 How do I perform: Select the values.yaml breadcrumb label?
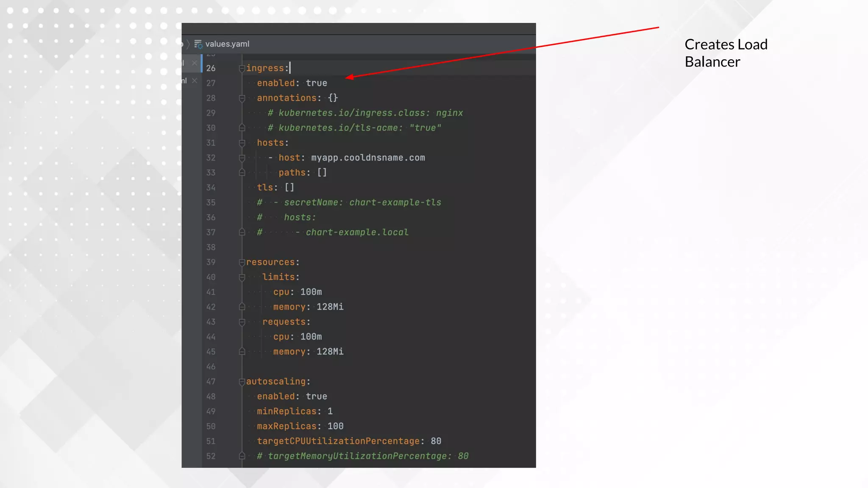point(227,44)
